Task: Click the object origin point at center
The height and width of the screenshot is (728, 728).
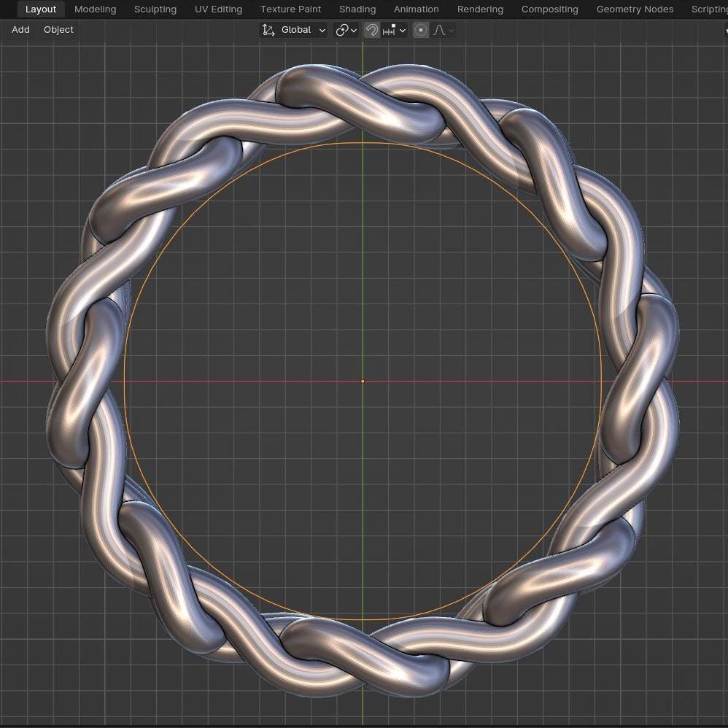Action: click(363, 382)
